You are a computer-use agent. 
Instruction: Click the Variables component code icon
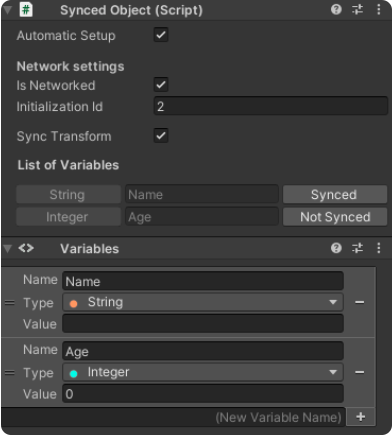26,248
